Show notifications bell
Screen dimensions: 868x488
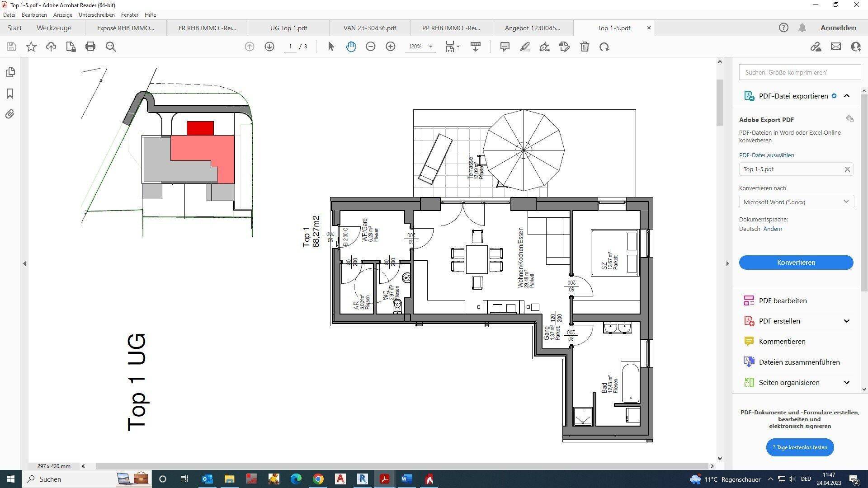click(802, 28)
